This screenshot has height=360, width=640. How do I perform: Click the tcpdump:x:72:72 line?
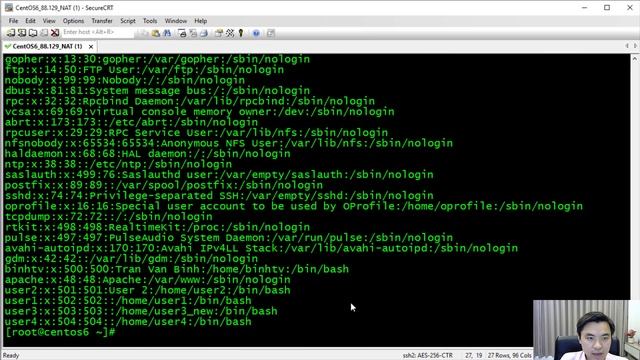[109, 216]
